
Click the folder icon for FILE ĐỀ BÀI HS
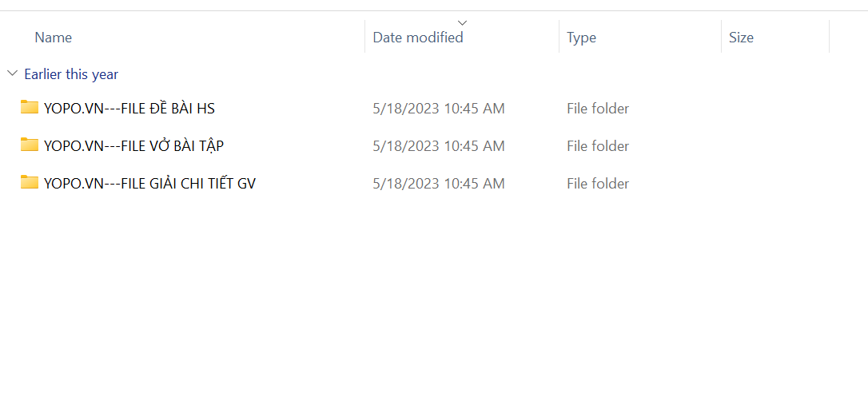point(30,108)
